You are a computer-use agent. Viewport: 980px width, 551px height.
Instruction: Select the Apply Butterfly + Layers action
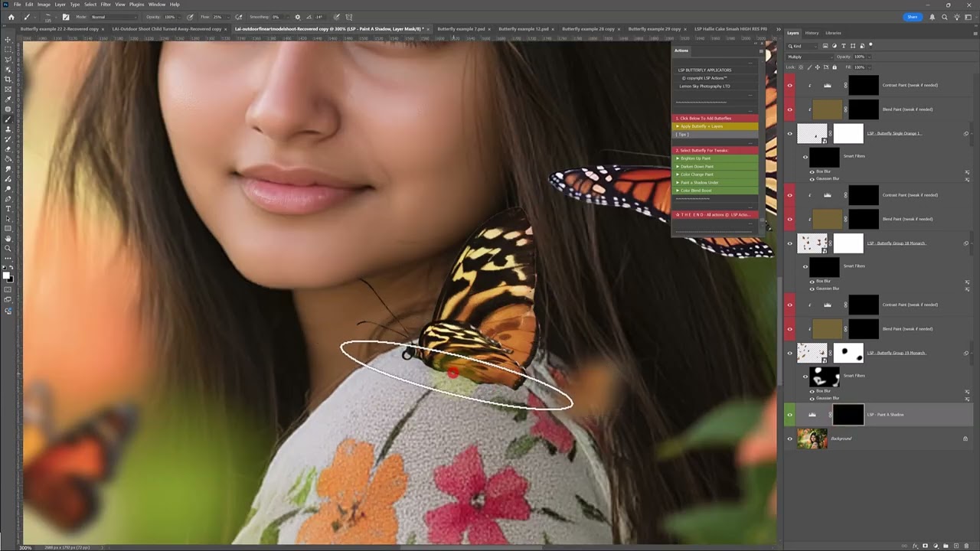[x=715, y=126]
